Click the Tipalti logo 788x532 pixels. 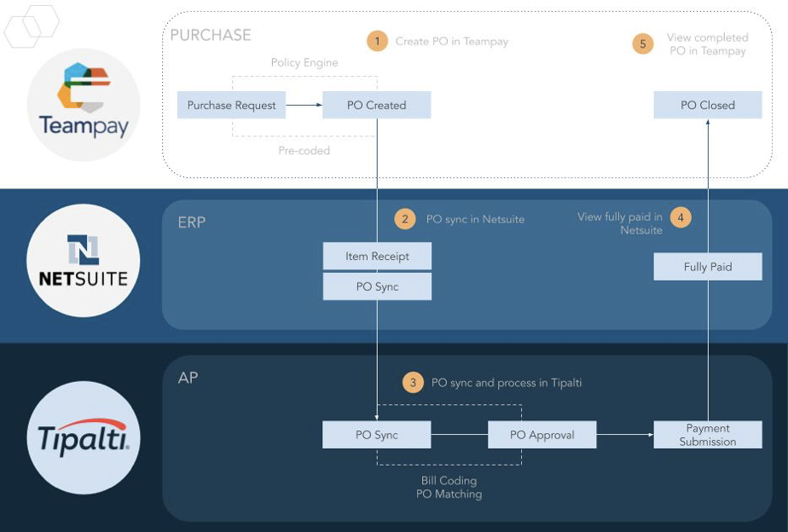point(84,437)
